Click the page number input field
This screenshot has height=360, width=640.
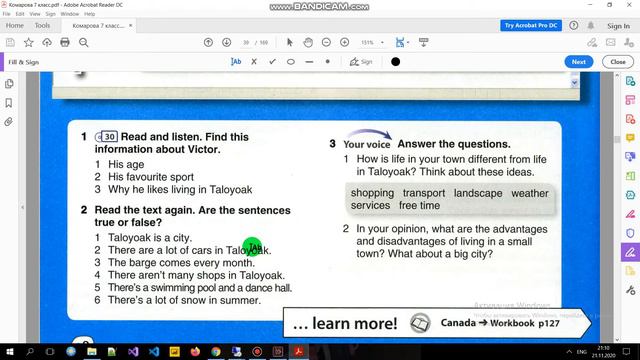coord(246,42)
